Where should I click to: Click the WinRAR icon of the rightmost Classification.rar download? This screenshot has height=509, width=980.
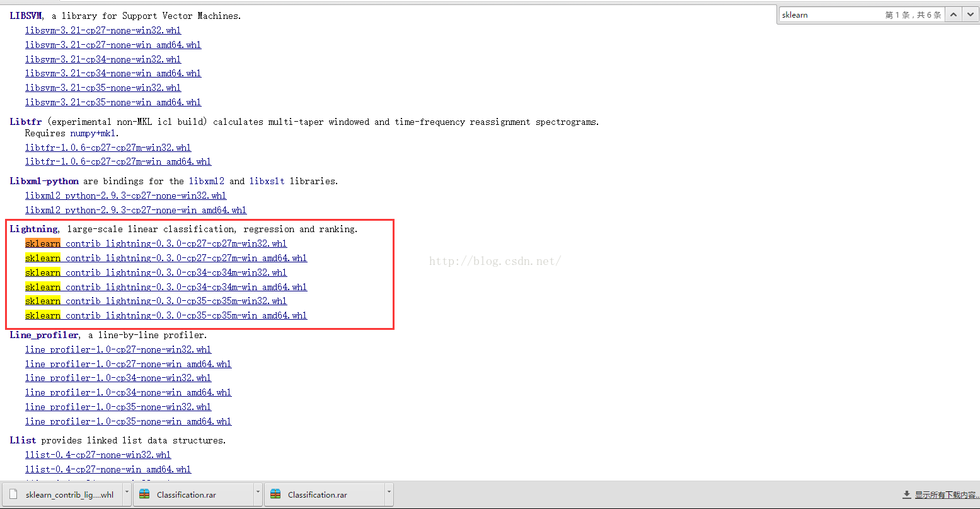point(275,494)
